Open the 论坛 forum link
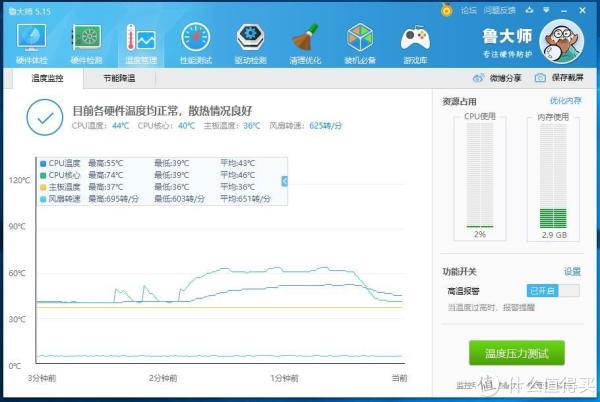This screenshot has height=402, width=600. (x=468, y=10)
